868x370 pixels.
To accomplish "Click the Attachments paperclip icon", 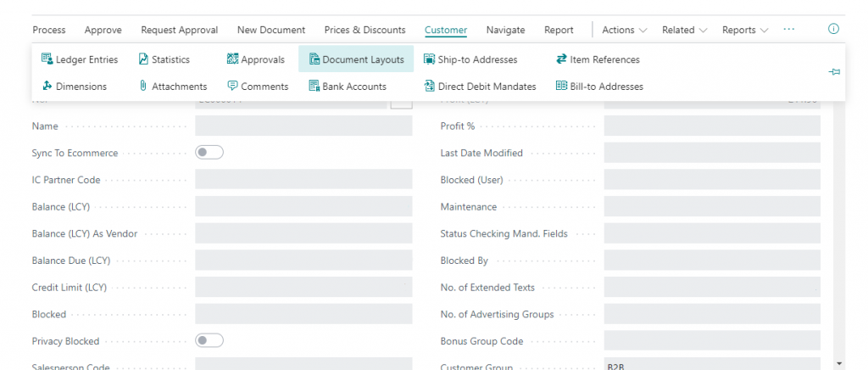I will (x=143, y=87).
